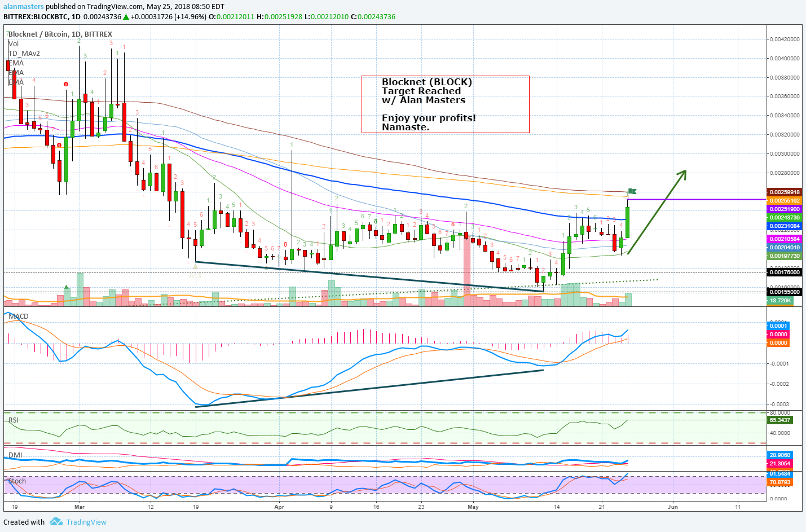
Task: Select the blue 0.00231084 EMA price tag
Action: [x=785, y=226]
